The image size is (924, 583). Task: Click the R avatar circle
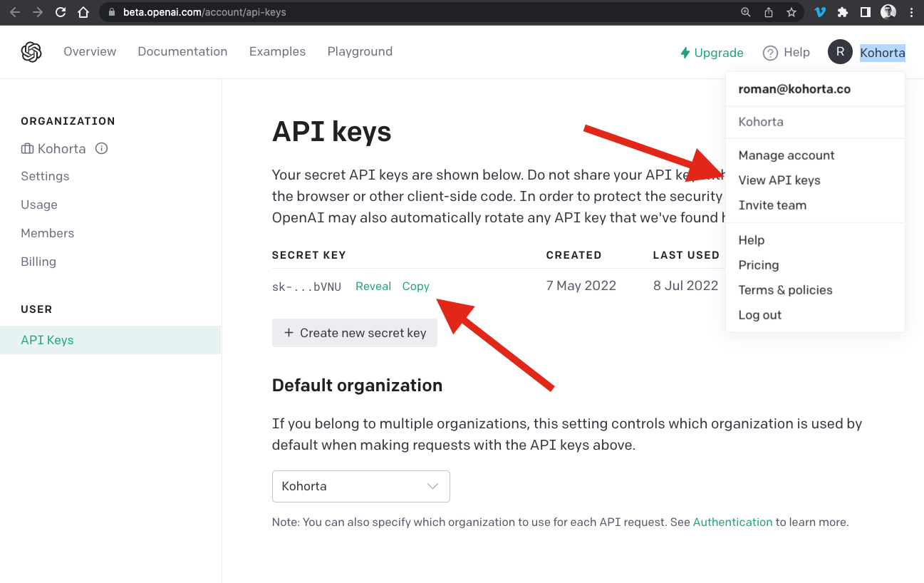pyautogui.click(x=839, y=51)
